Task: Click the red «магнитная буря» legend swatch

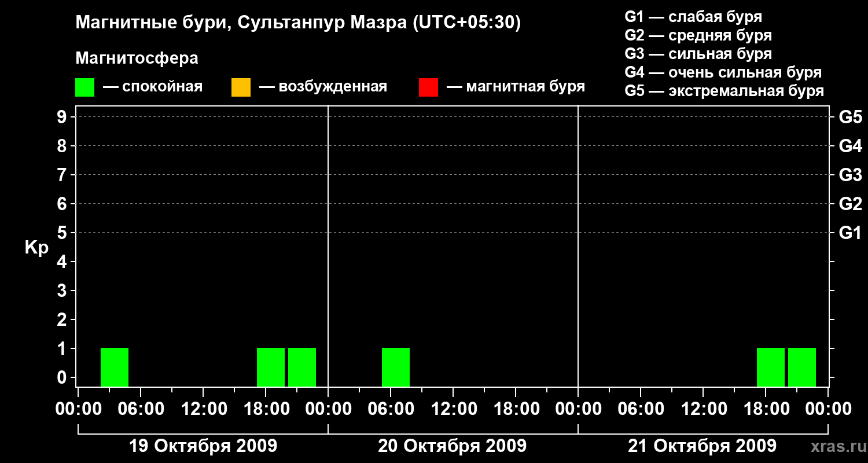Action: pos(428,87)
